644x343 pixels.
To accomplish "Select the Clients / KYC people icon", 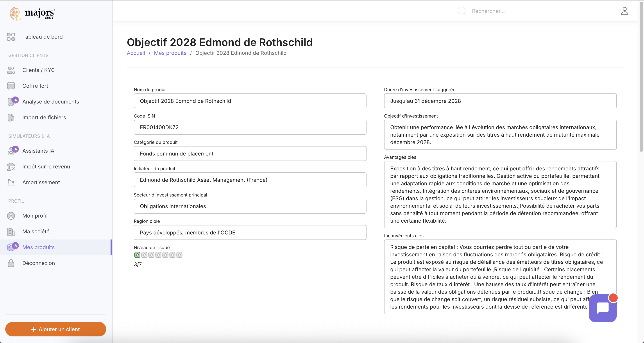I will 11,70.
